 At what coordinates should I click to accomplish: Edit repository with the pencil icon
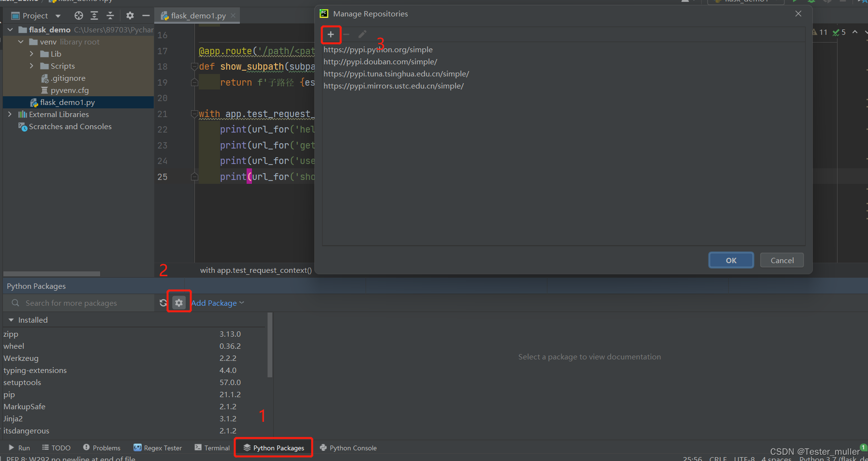click(x=362, y=34)
